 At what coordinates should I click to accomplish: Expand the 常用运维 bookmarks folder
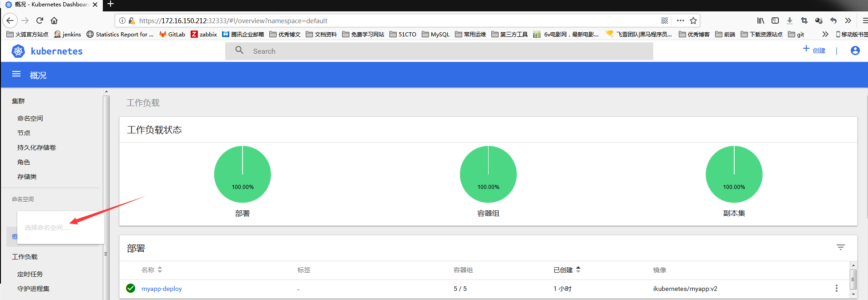(x=470, y=34)
